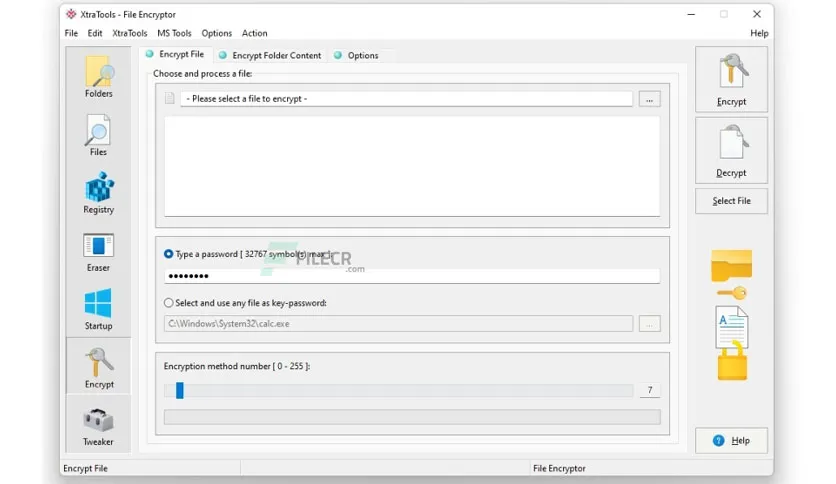The width and height of the screenshot is (836, 484).
Task: Open the MS Tools menu
Action: click(174, 33)
